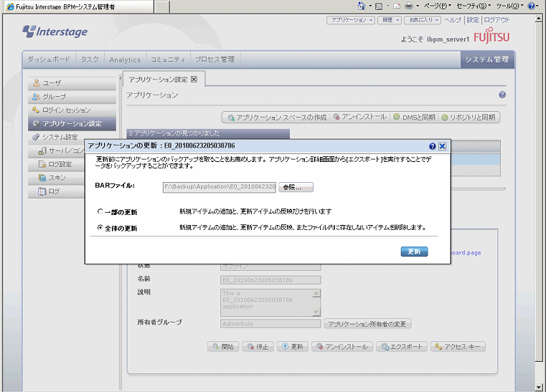Click the 所有者グループ AdminRole field
The width and height of the screenshot is (546, 392).
point(270,324)
